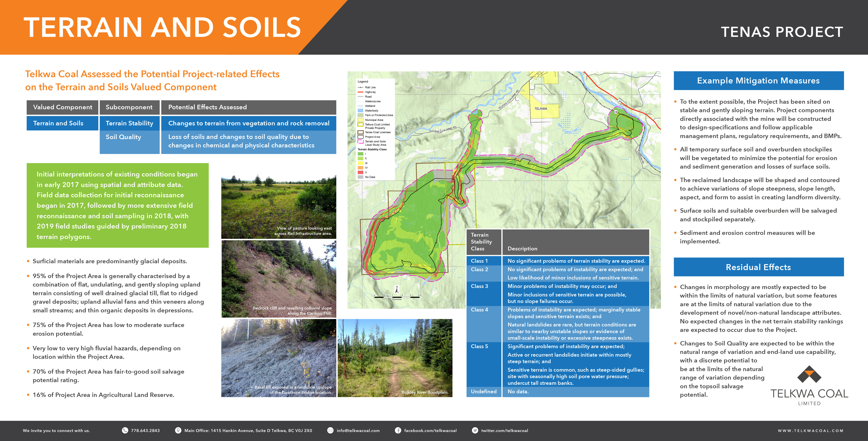Click the pasture looking east photo

tap(279, 207)
